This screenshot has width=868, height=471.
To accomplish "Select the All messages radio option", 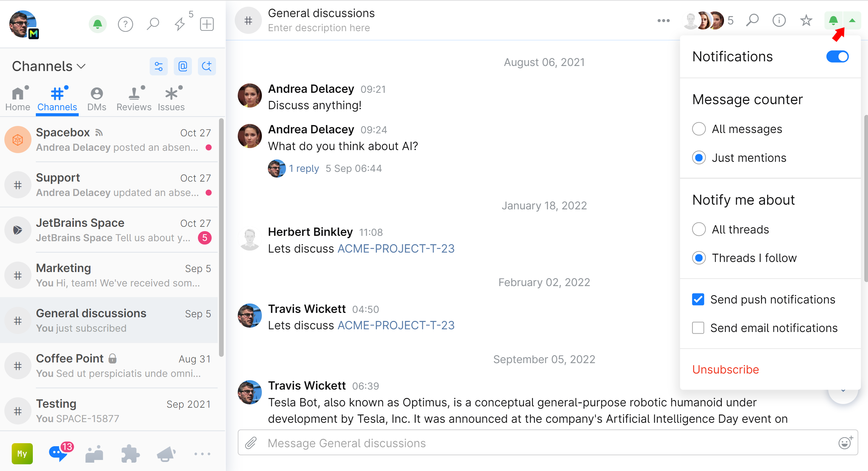I will coord(699,129).
